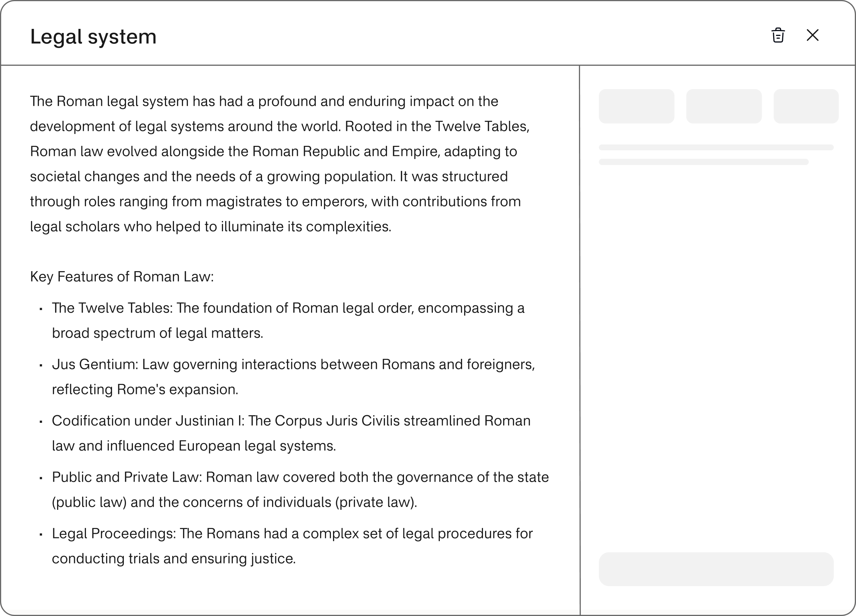Click the longer gray placeholder line
The image size is (856, 616).
716,147
